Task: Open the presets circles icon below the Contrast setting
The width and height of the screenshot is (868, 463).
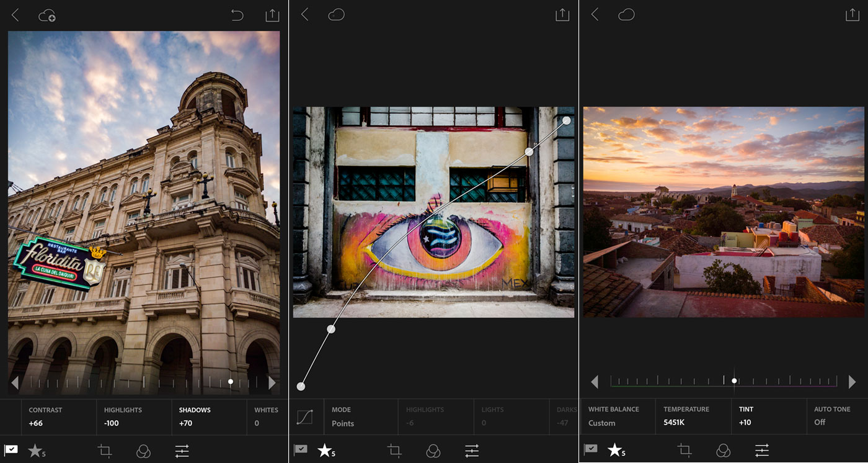Action: tap(143, 451)
